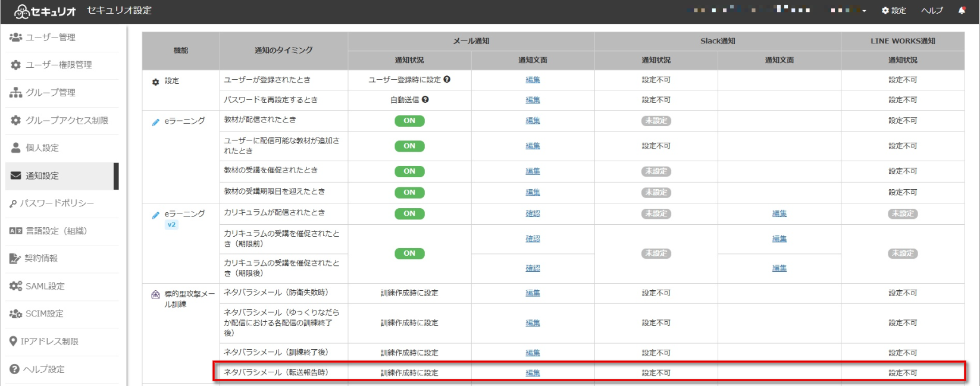
Task: Click パスワードポリシー key icon in sidebar
Action: pyautogui.click(x=13, y=203)
